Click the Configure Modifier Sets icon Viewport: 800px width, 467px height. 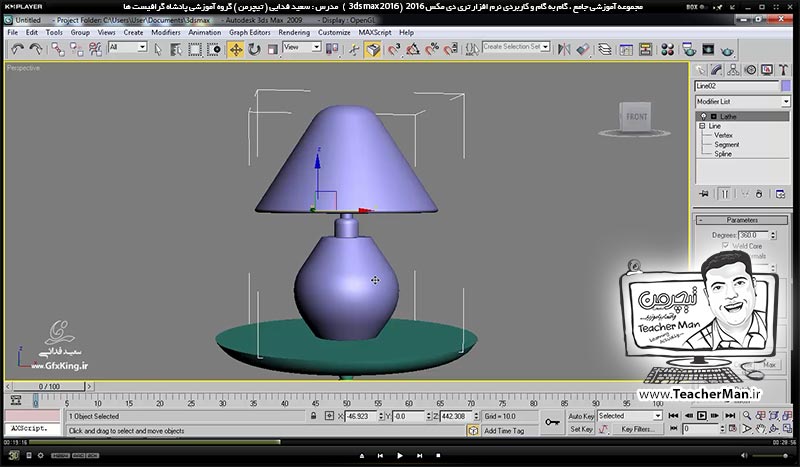(x=780, y=194)
